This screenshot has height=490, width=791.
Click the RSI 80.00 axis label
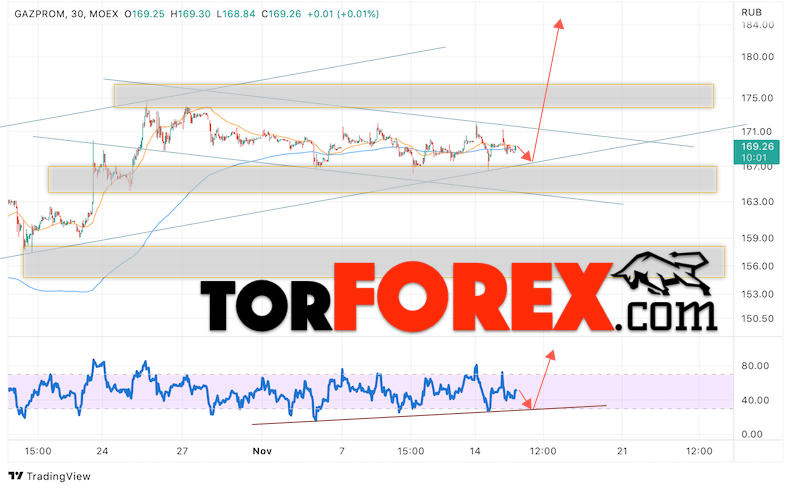[755, 366]
